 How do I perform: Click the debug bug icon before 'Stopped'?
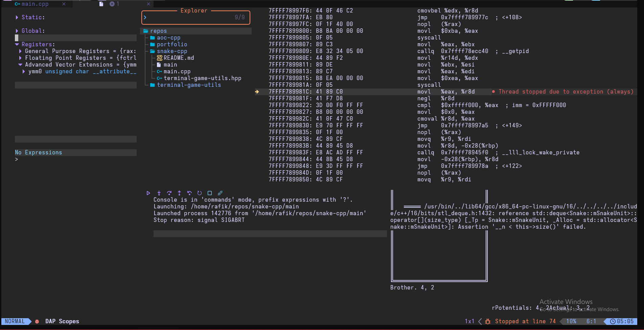click(488, 321)
